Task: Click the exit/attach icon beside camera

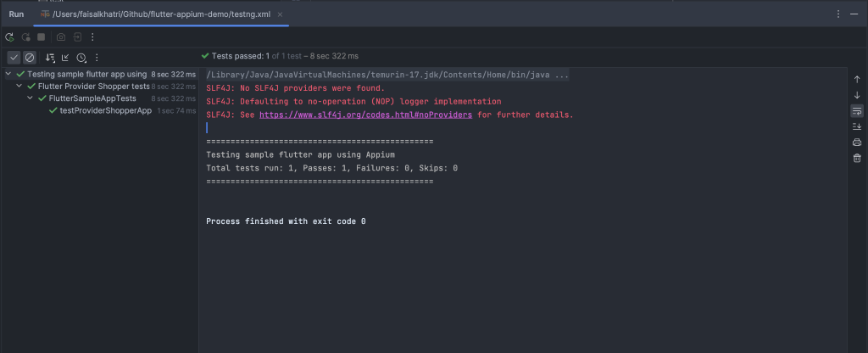Action: [77, 37]
